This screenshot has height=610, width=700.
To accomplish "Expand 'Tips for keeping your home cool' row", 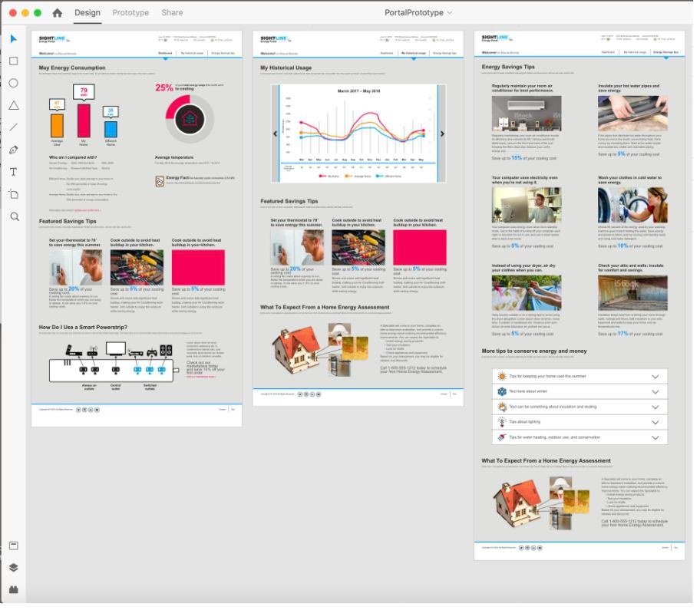I will pyautogui.click(x=585, y=380).
